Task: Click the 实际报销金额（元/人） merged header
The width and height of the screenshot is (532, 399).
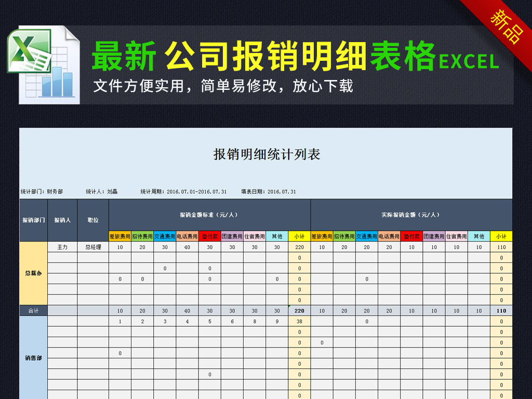Action: coord(410,215)
